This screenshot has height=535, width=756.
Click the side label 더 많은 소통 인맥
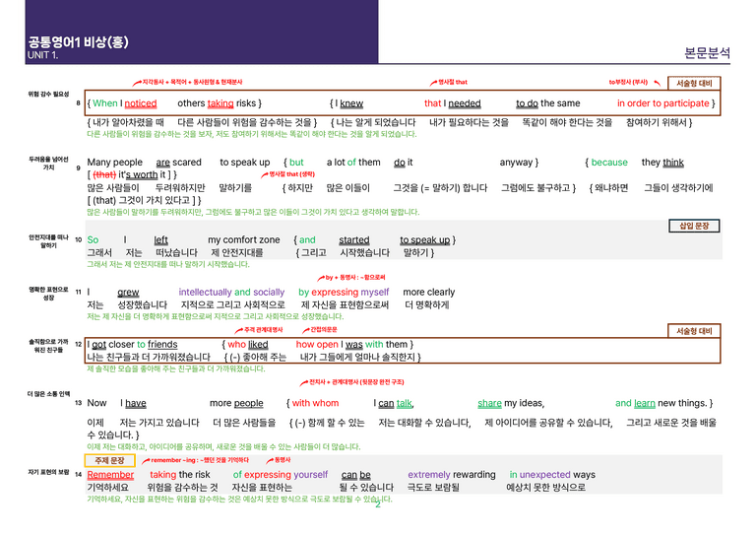[x=48, y=394]
